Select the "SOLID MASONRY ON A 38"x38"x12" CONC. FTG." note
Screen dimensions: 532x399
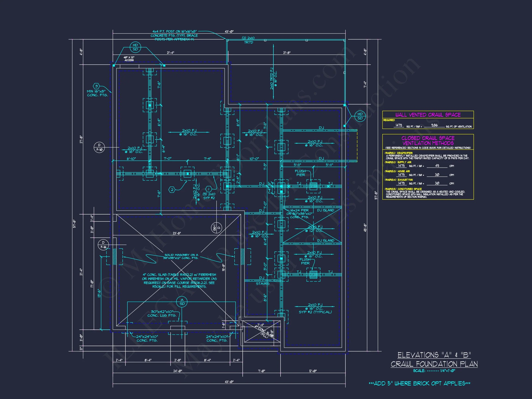click(181, 256)
